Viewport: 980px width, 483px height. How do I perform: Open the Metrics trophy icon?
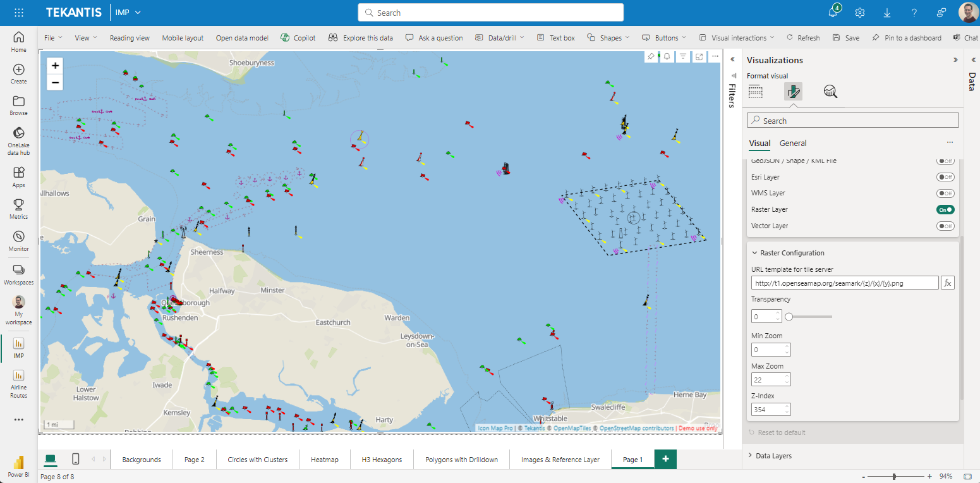[x=18, y=208]
